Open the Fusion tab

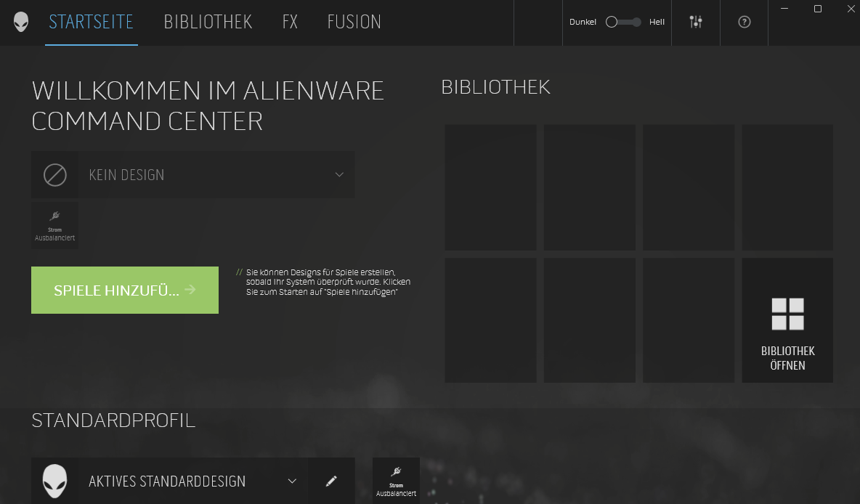(x=354, y=22)
